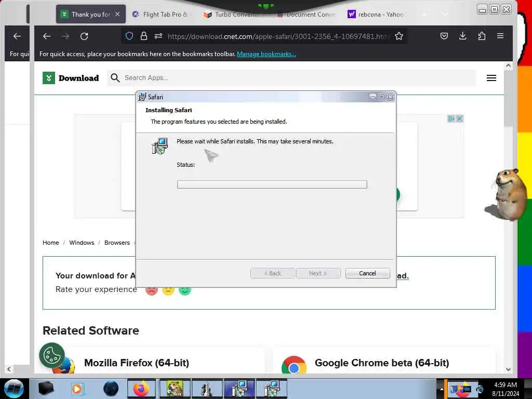Show hidden system tray icons arrow
Screen dimensions: 532x399
tap(442, 389)
